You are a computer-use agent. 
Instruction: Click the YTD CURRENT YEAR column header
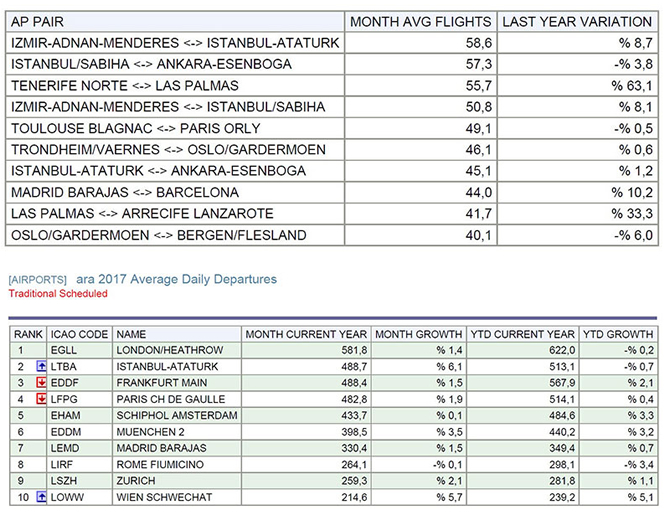[523, 334]
